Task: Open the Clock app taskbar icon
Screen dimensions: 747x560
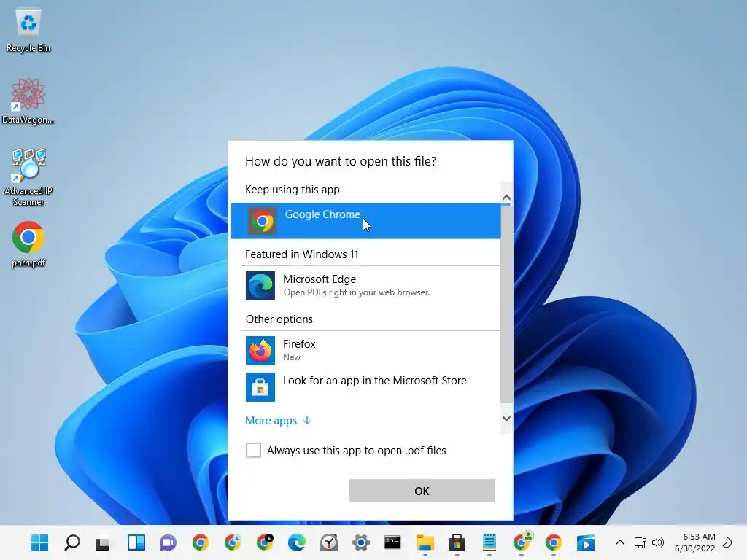Action: coord(329,542)
